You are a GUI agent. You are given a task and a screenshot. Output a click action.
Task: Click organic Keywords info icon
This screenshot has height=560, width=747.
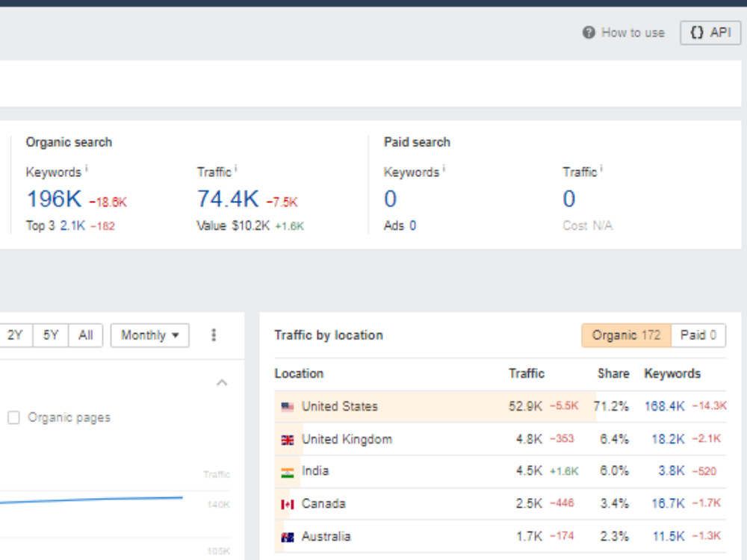click(86, 168)
